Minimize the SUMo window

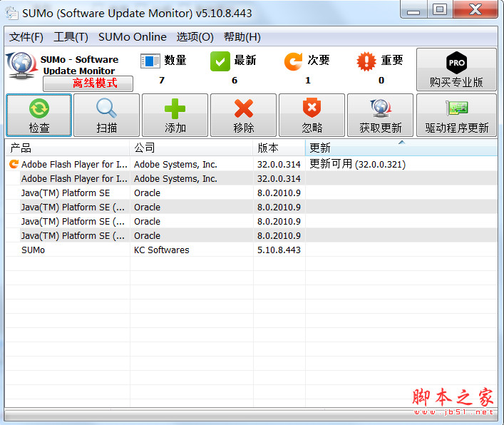pos(413,9)
